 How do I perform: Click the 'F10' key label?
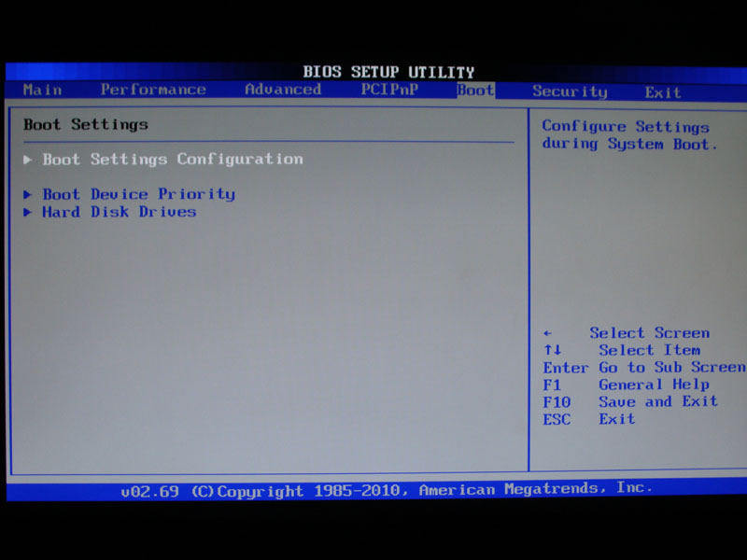557,402
